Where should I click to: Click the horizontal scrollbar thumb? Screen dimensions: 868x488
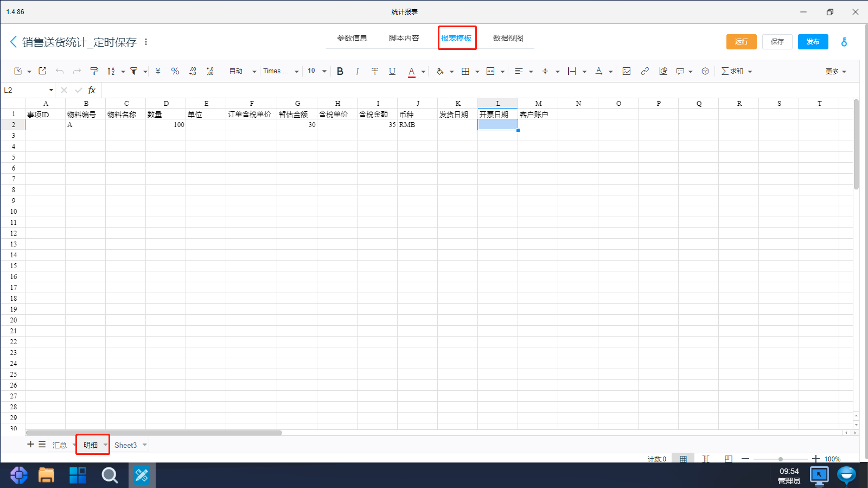click(154, 433)
